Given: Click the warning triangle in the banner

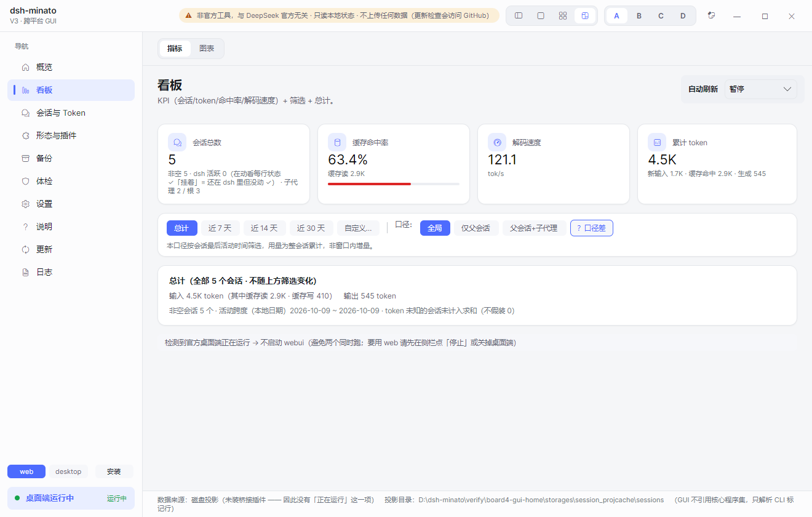Looking at the screenshot, I should pos(189,16).
